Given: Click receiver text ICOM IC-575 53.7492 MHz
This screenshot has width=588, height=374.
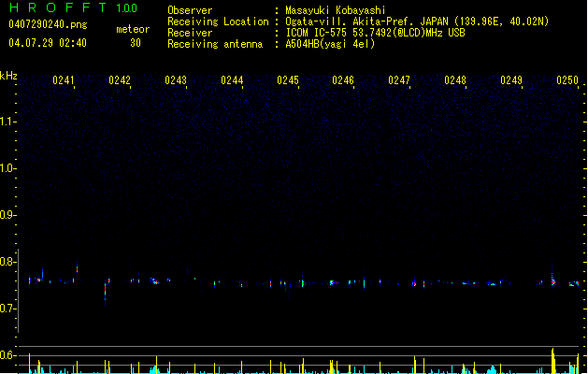Looking at the screenshot, I should tap(375, 33).
